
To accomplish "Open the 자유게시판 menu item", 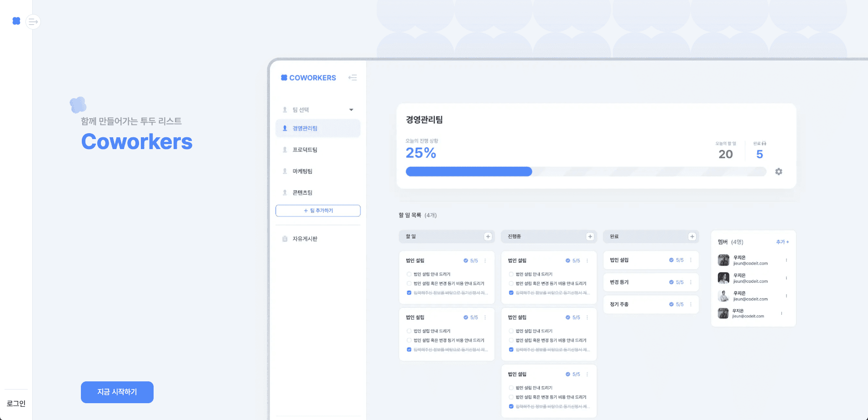I will point(305,239).
